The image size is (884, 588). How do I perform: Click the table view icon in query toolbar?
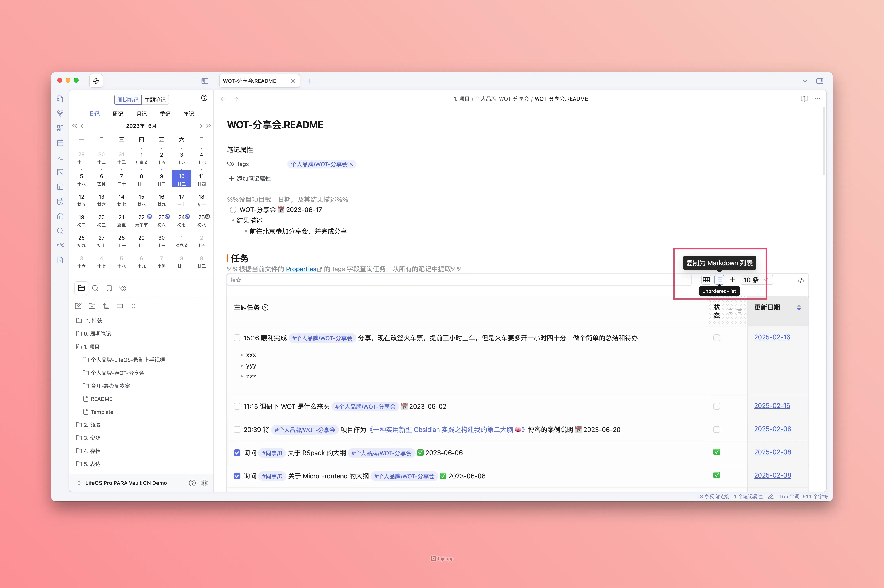[x=706, y=280]
